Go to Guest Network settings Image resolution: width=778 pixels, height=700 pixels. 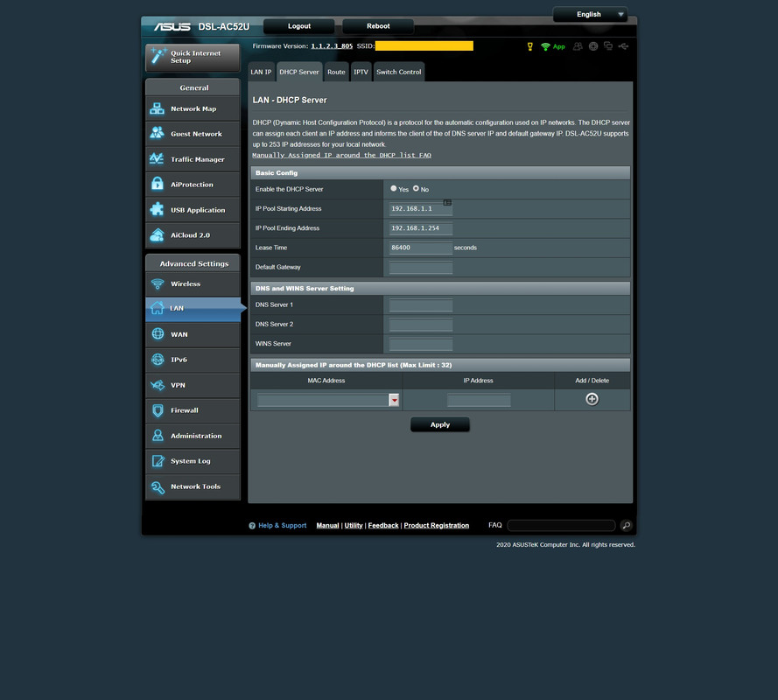pos(193,134)
